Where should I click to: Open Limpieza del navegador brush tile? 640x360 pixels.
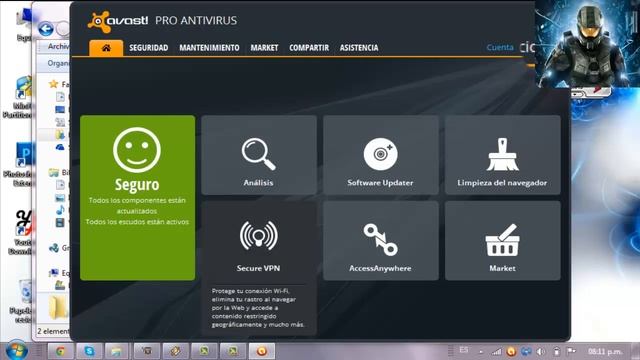click(502, 155)
